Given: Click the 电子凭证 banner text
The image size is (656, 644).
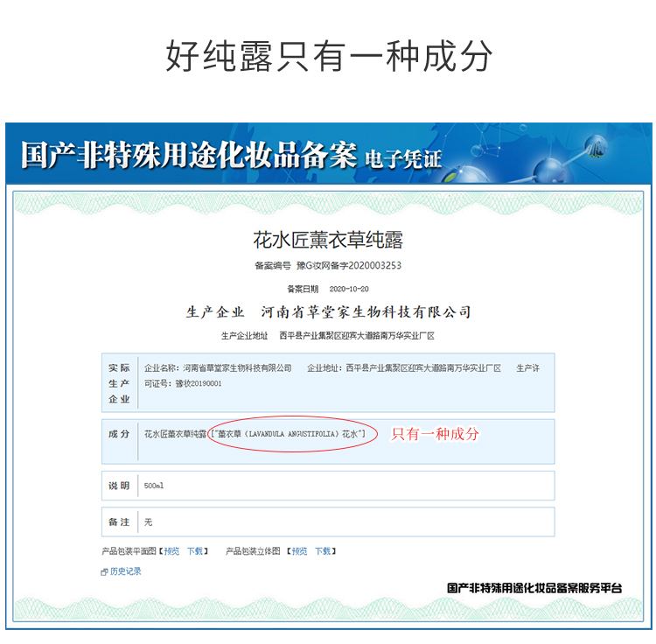Looking at the screenshot, I should click(x=403, y=160).
